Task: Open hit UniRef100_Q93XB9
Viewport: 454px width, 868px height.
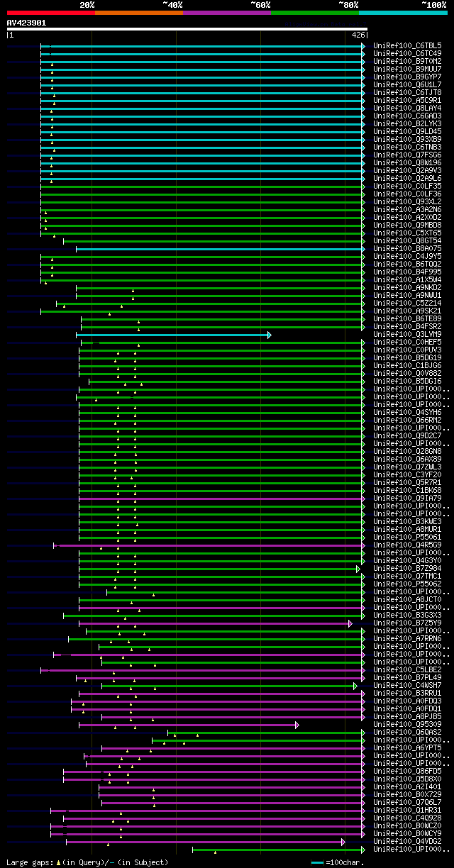Action: point(408,140)
